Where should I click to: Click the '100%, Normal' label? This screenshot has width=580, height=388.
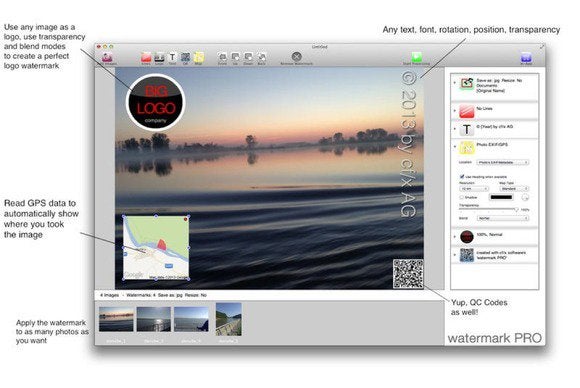coord(489,235)
